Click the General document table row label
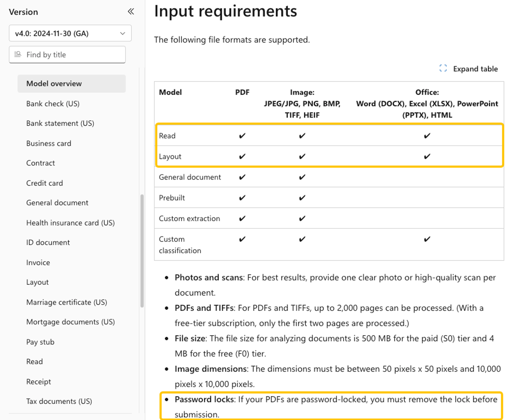This screenshot has width=510, height=420. [190, 177]
